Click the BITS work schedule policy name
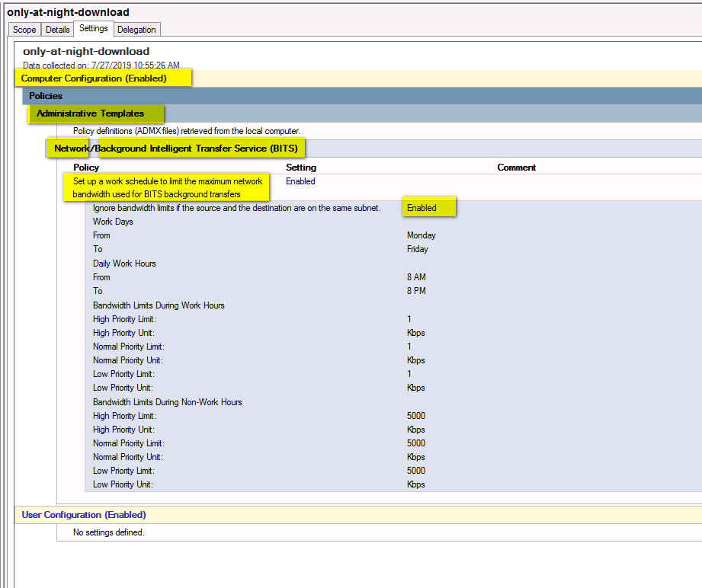 (x=168, y=187)
